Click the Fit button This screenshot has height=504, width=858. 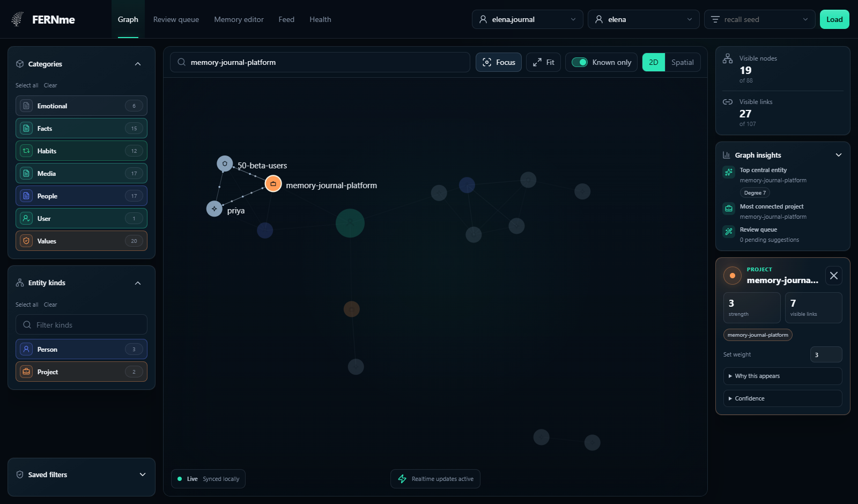pos(544,62)
